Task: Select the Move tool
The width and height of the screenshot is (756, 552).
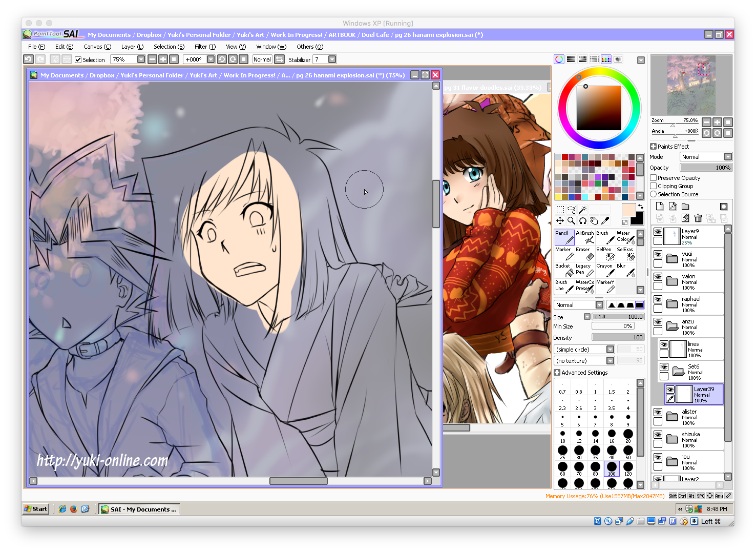Action: [x=560, y=220]
